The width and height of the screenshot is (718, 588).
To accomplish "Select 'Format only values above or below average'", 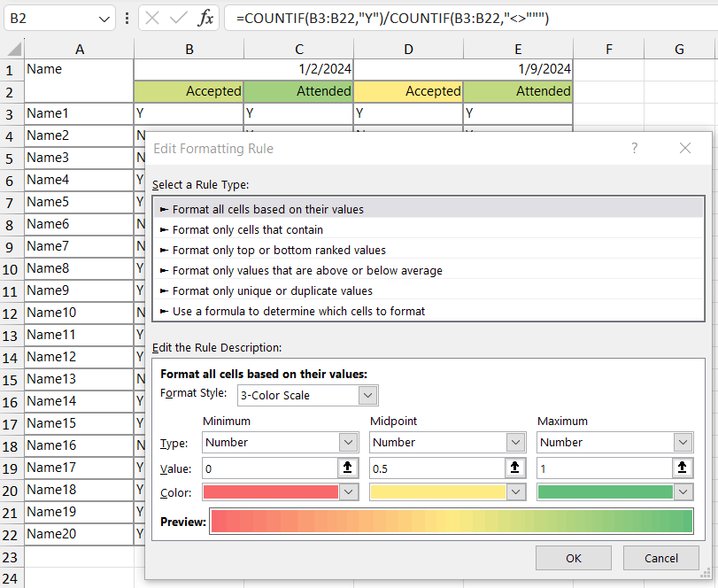I will [x=428, y=271].
